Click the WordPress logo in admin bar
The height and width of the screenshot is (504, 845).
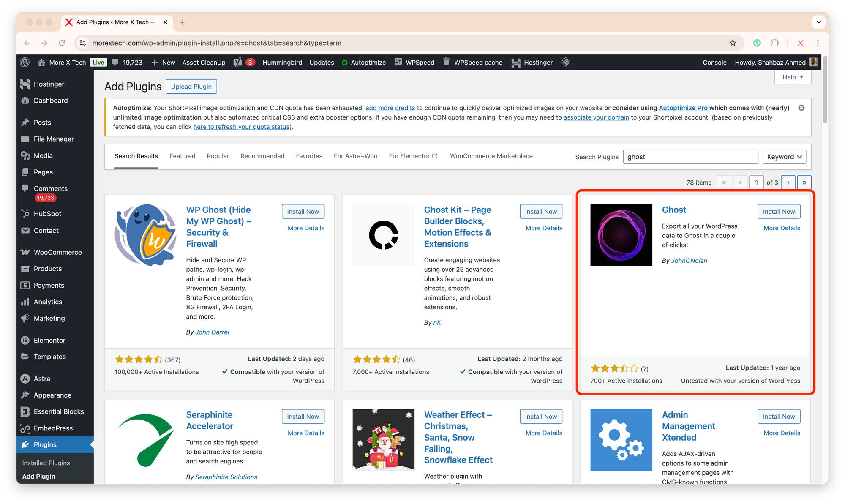(25, 63)
